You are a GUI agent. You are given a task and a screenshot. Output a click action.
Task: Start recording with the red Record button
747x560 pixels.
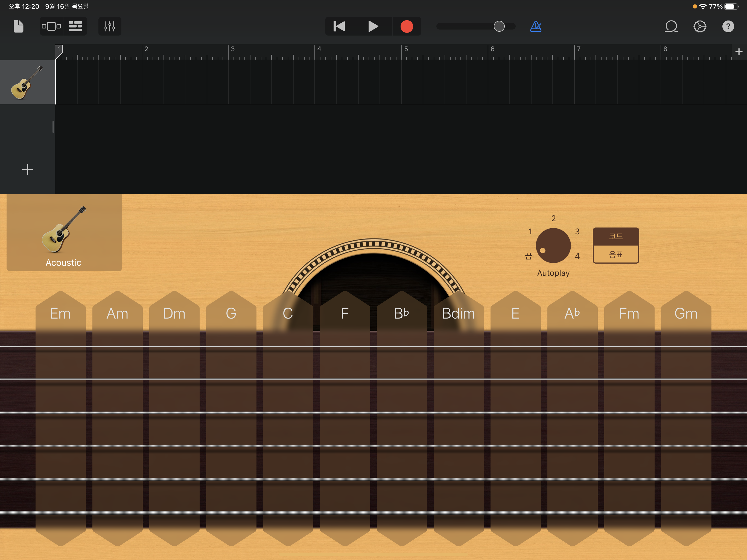coord(407,26)
